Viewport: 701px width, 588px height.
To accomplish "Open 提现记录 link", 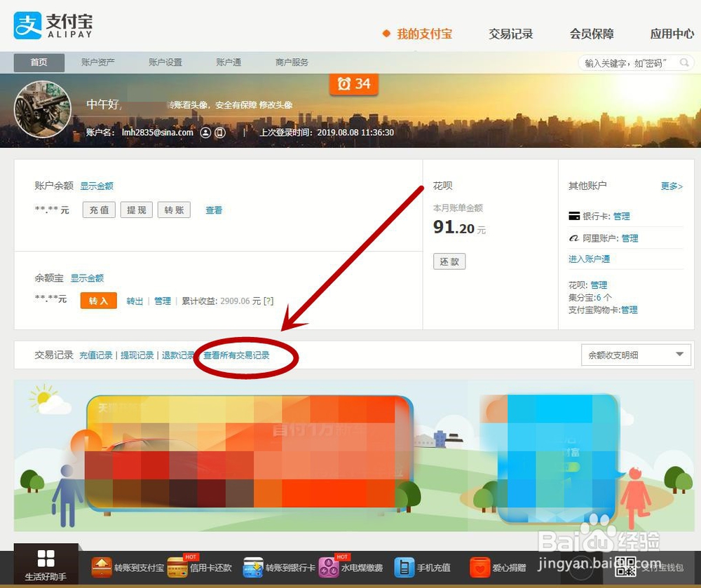I will [137, 355].
